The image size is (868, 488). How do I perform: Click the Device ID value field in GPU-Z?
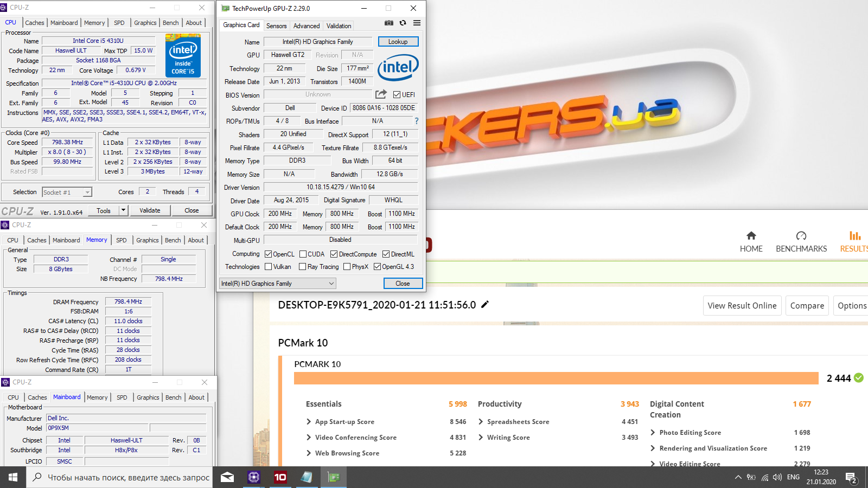(x=384, y=107)
